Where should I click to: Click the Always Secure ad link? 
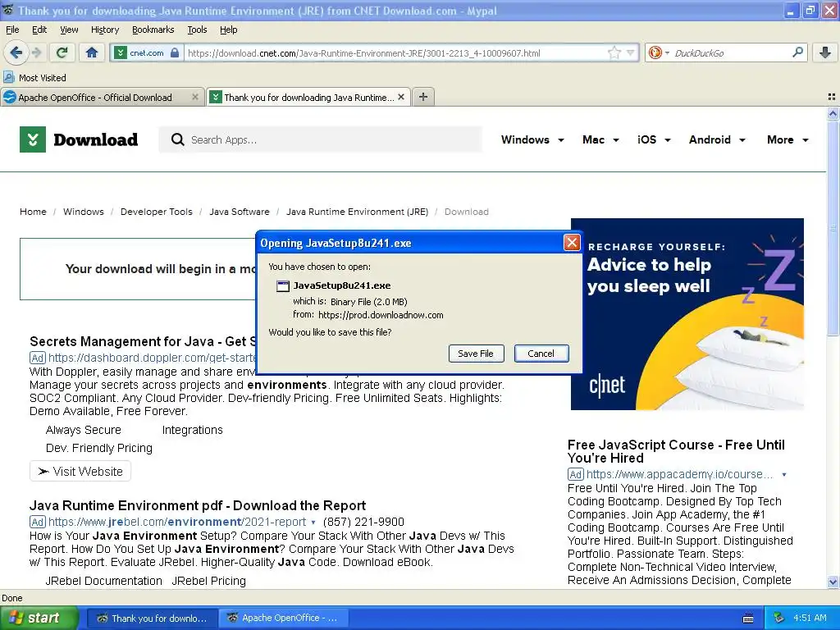tap(84, 430)
